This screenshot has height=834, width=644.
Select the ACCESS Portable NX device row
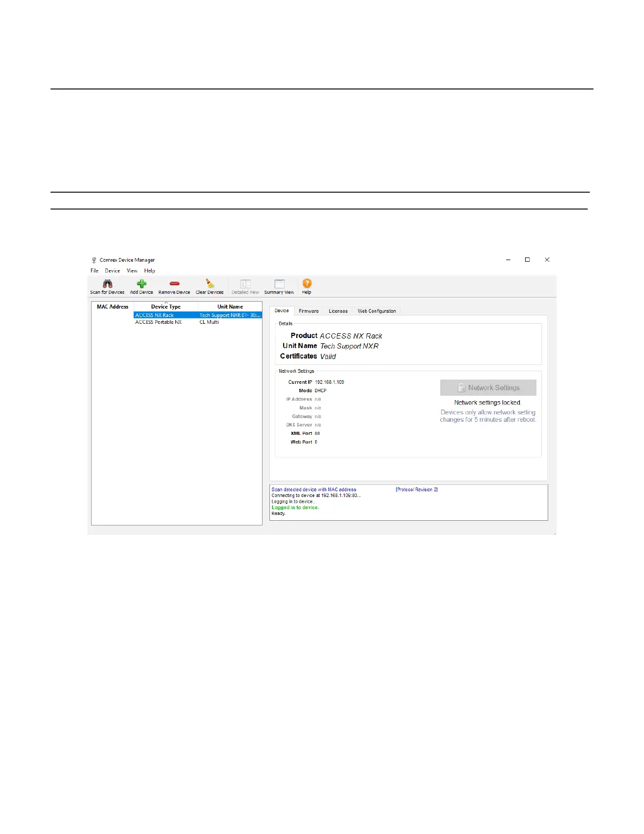[177, 322]
